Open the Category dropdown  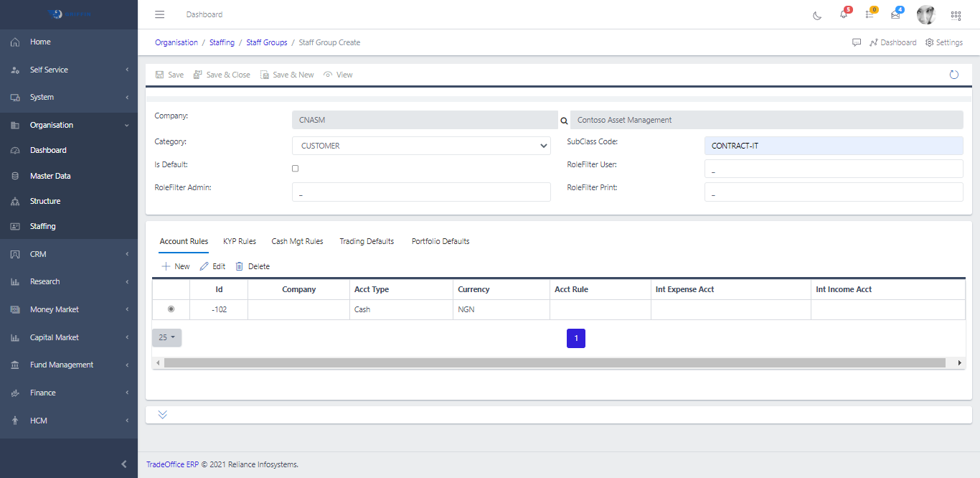tap(421, 146)
